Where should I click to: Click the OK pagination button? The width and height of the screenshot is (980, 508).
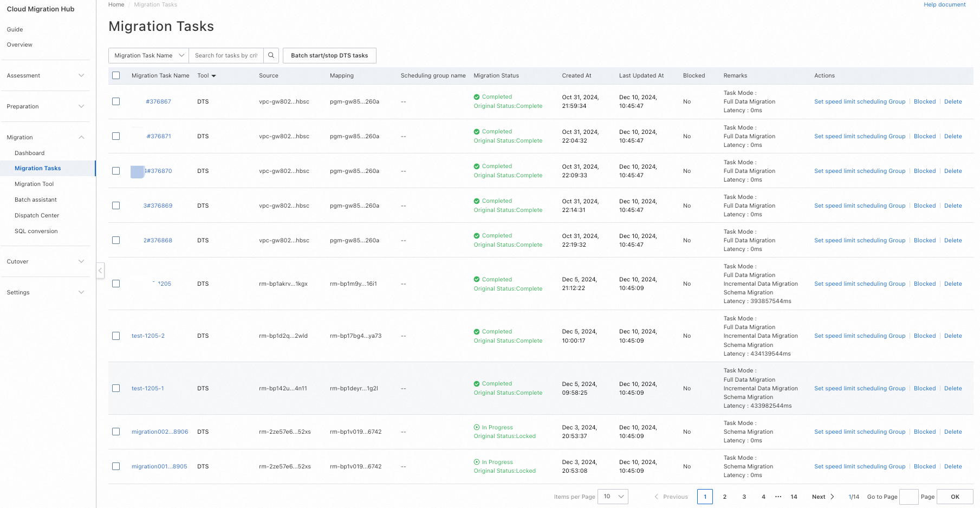955,497
